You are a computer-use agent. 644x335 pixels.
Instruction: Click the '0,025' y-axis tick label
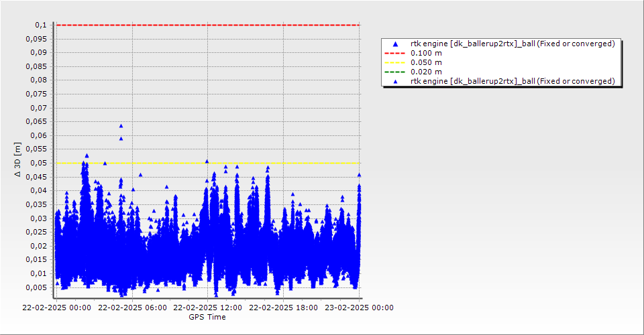[36, 232]
